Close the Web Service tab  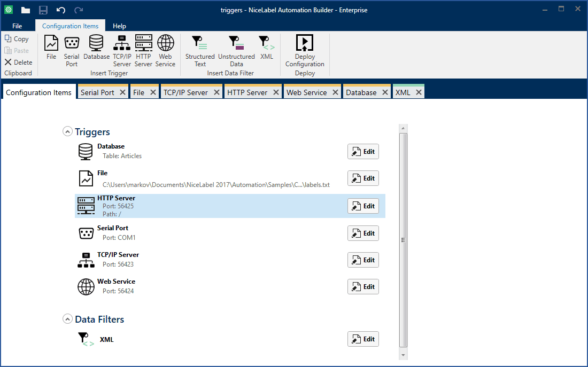pyautogui.click(x=335, y=91)
